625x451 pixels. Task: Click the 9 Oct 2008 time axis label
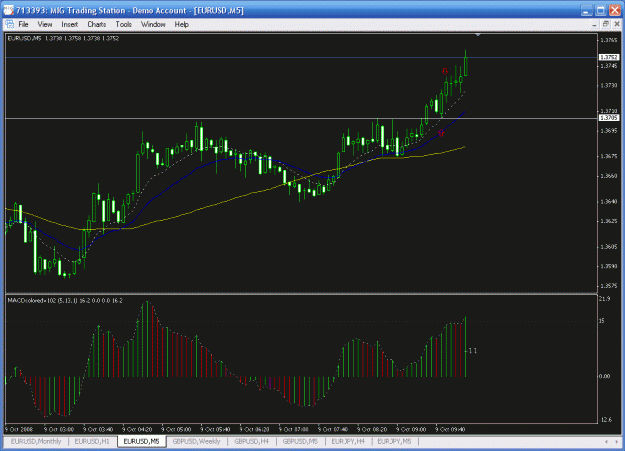click(19, 430)
